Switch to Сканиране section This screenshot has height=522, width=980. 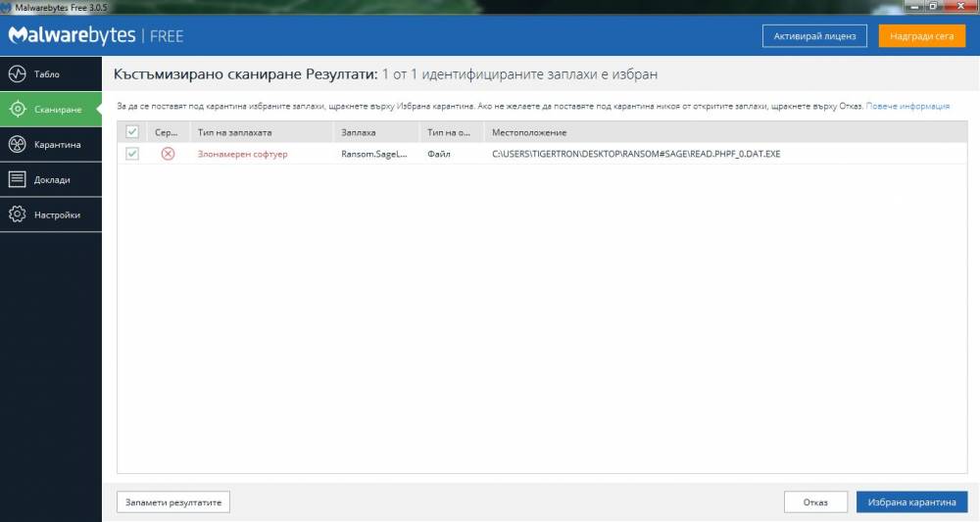pyautogui.click(x=51, y=110)
